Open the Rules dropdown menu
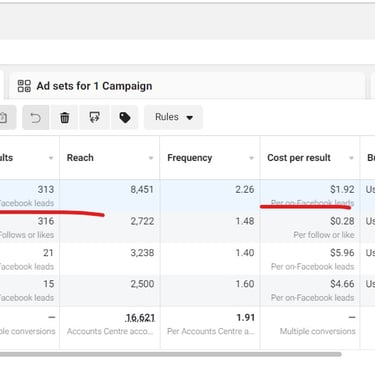Screen dimensions: 375x375 click(x=173, y=117)
